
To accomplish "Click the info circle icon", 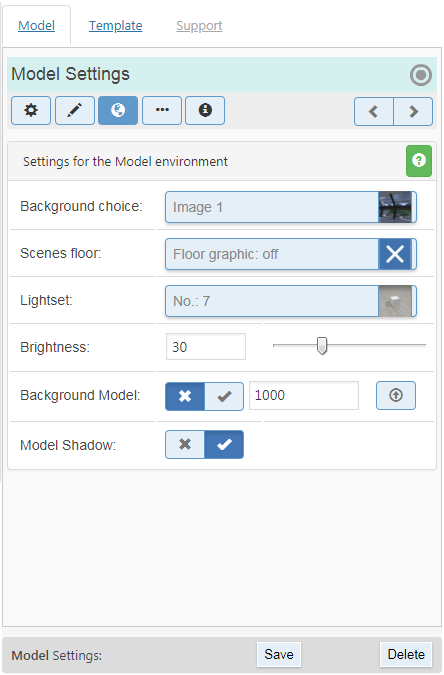I will [x=205, y=111].
